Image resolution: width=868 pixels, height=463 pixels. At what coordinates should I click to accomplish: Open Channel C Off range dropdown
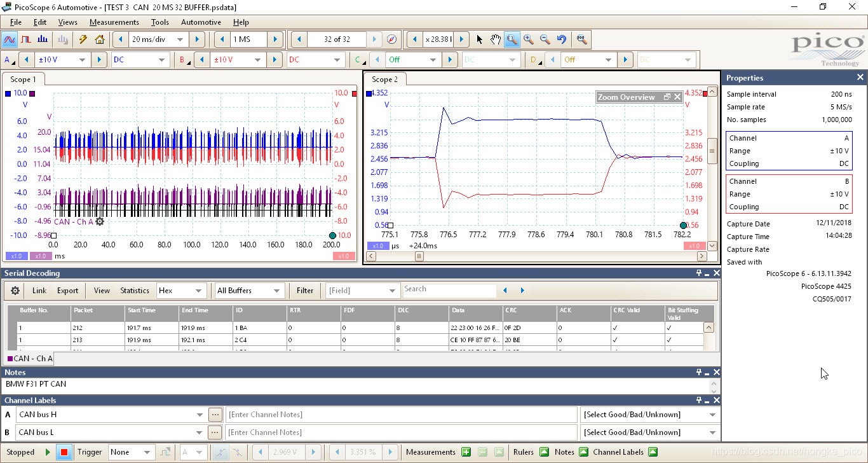coord(433,60)
